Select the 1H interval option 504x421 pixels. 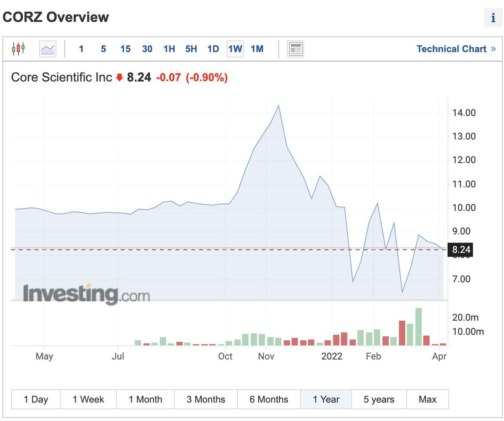169,49
